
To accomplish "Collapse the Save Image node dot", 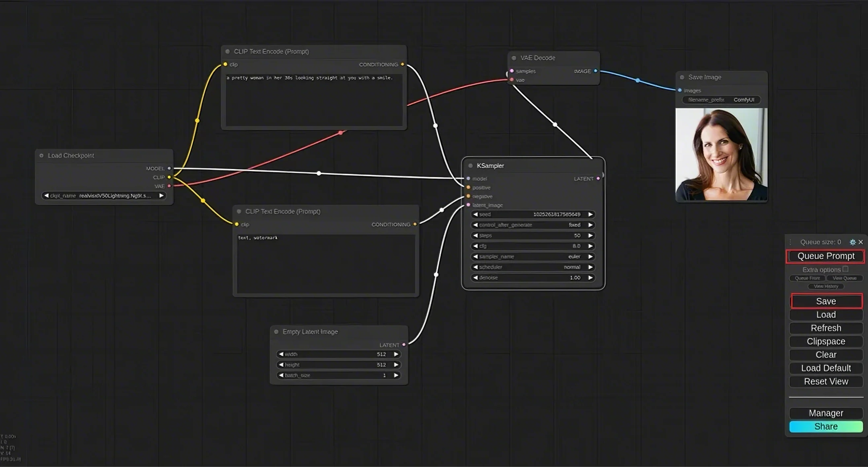I will click(682, 77).
